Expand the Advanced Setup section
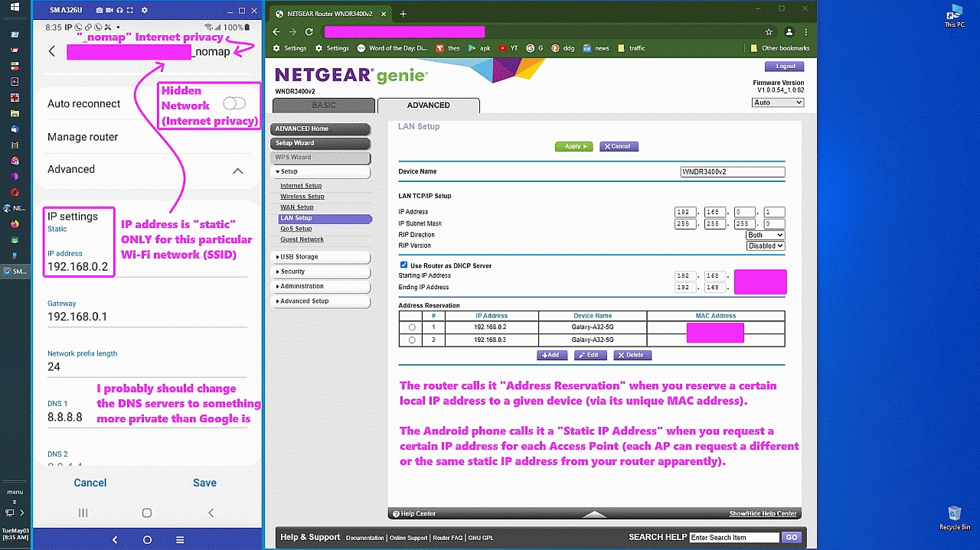Viewport: 980px width, 550px height. (321, 301)
